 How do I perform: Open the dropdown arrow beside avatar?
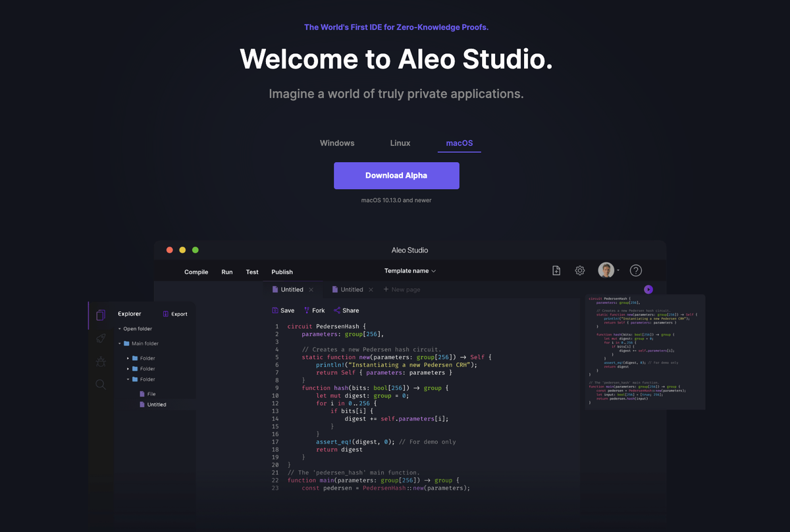(618, 271)
